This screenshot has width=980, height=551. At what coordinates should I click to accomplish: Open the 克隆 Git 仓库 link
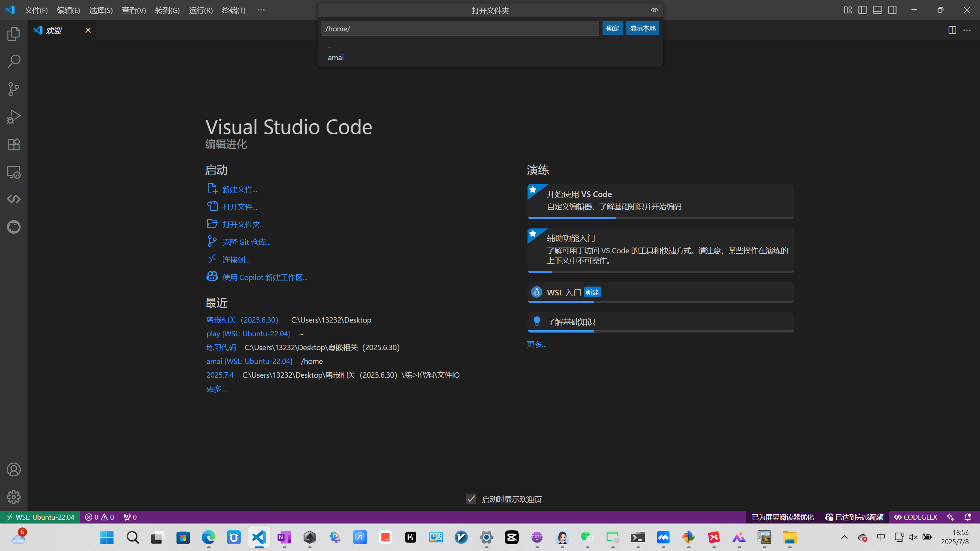point(246,241)
